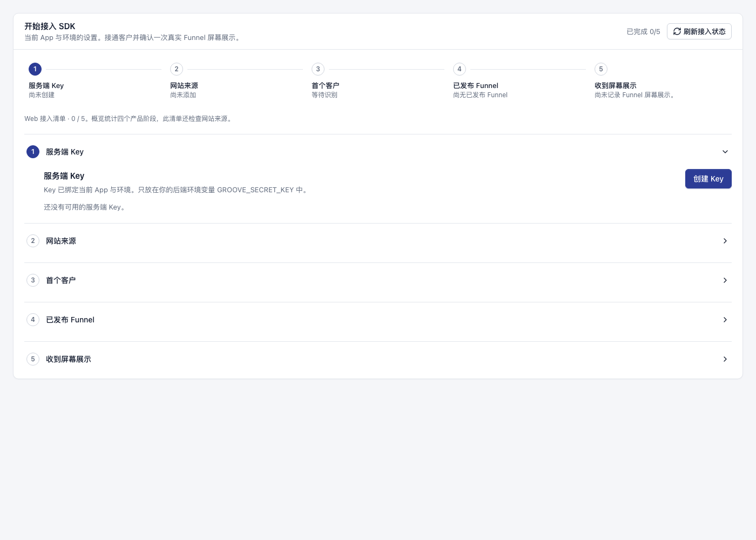This screenshot has width=756, height=540.
Task: Open the 已发布 Funnel accordion row title
Action: (x=70, y=320)
